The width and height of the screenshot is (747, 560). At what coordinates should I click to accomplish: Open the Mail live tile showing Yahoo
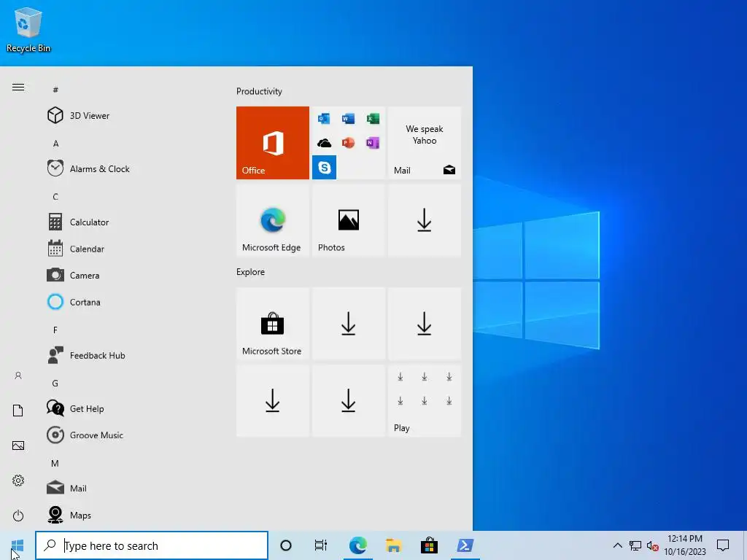pyautogui.click(x=425, y=143)
